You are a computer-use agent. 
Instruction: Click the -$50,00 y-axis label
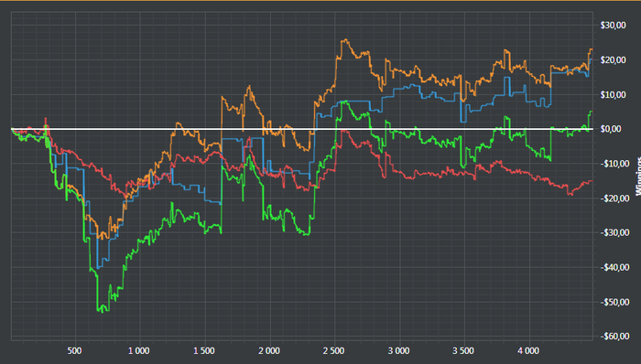pyautogui.click(x=614, y=302)
